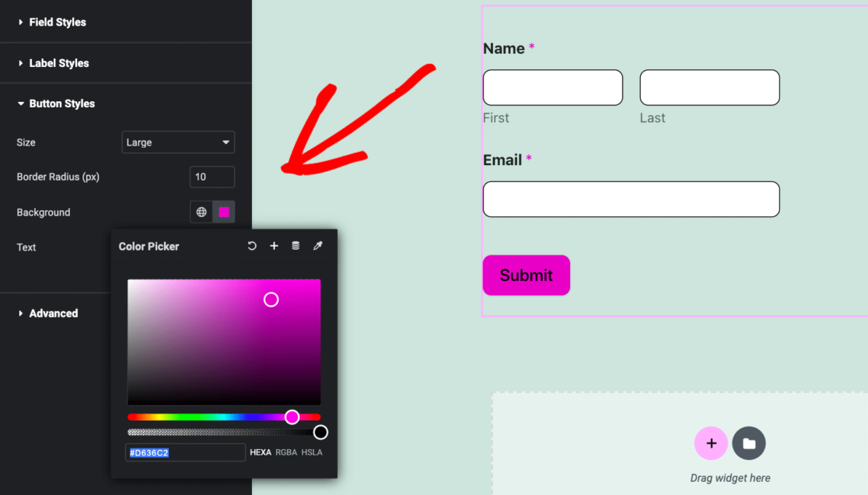Click the Drag widget here text
868x495 pixels.
(x=730, y=478)
